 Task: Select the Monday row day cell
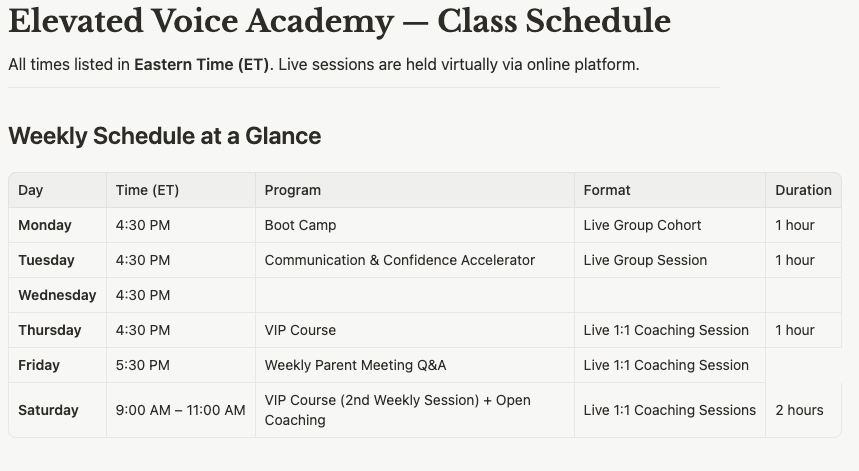(58, 225)
